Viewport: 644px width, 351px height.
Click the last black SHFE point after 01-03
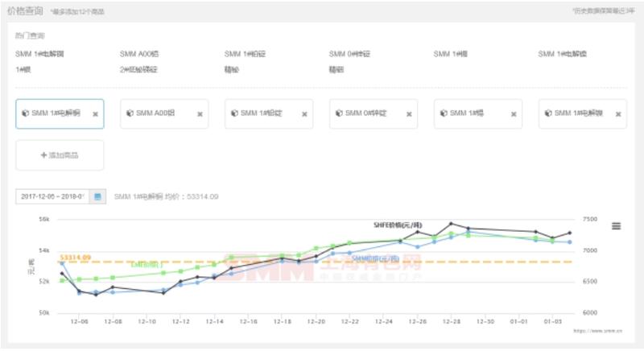click(569, 233)
